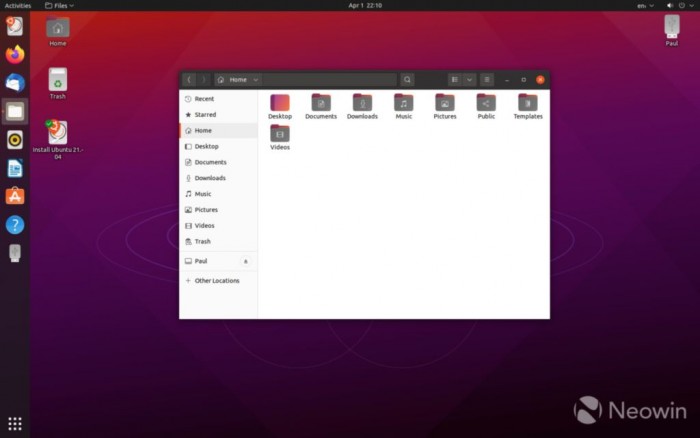This screenshot has height=438, width=700.
Task: Select Documents in the sidebar
Action: [218, 162]
